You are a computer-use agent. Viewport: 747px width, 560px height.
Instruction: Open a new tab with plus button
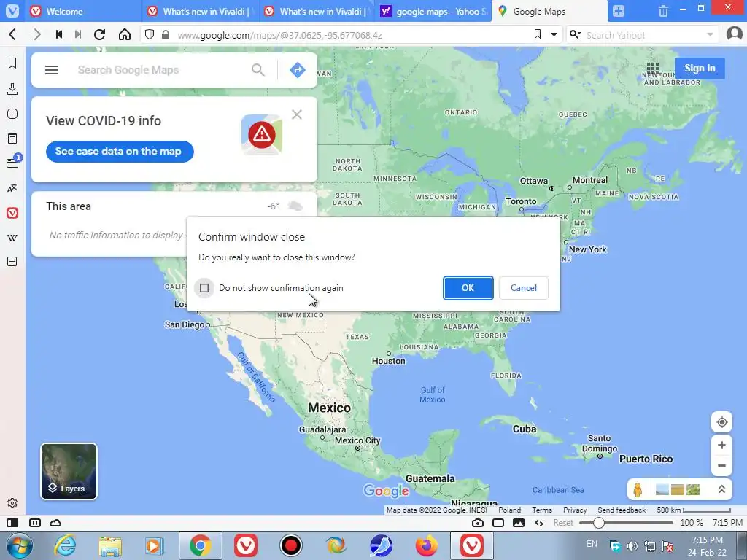tap(619, 11)
